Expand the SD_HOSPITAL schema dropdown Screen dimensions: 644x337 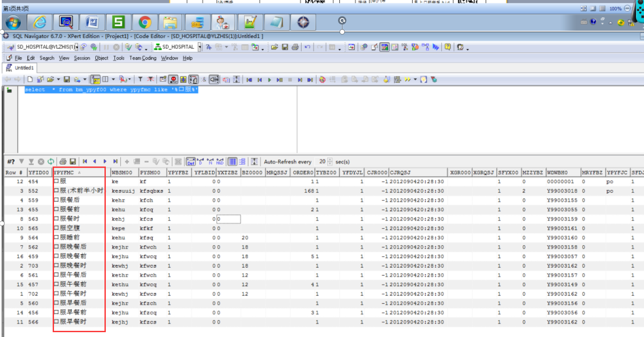tap(200, 47)
